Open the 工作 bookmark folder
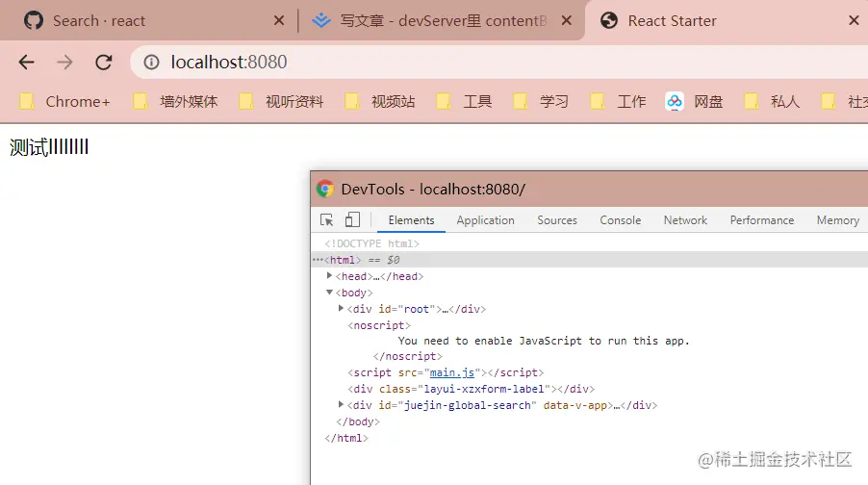868x485 pixels. [x=619, y=102]
